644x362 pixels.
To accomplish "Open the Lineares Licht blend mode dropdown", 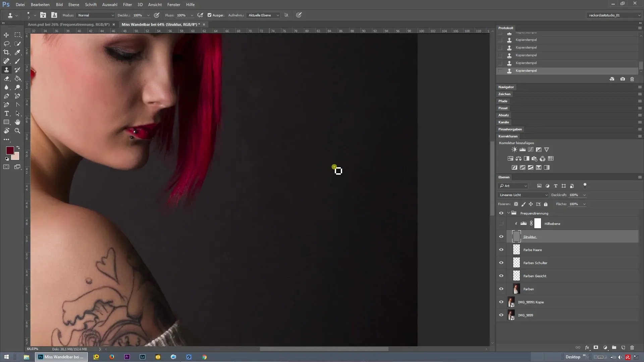I will (523, 195).
